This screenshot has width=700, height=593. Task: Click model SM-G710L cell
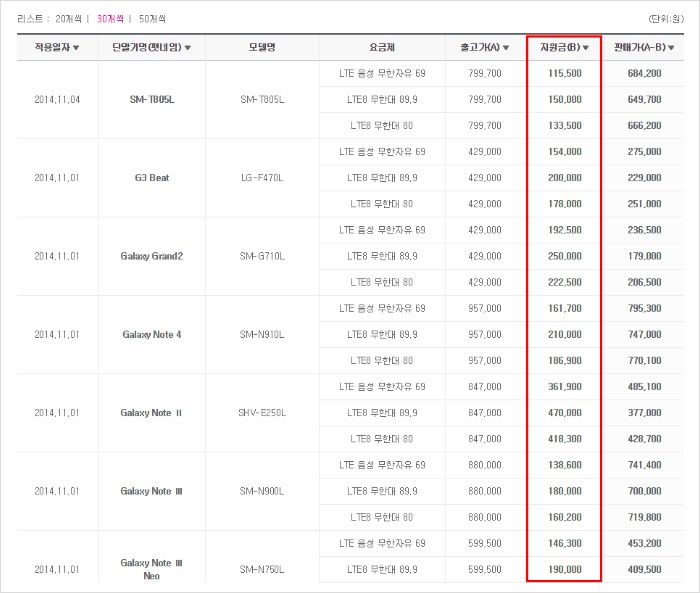pyautogui.click(x=262, y=256)
